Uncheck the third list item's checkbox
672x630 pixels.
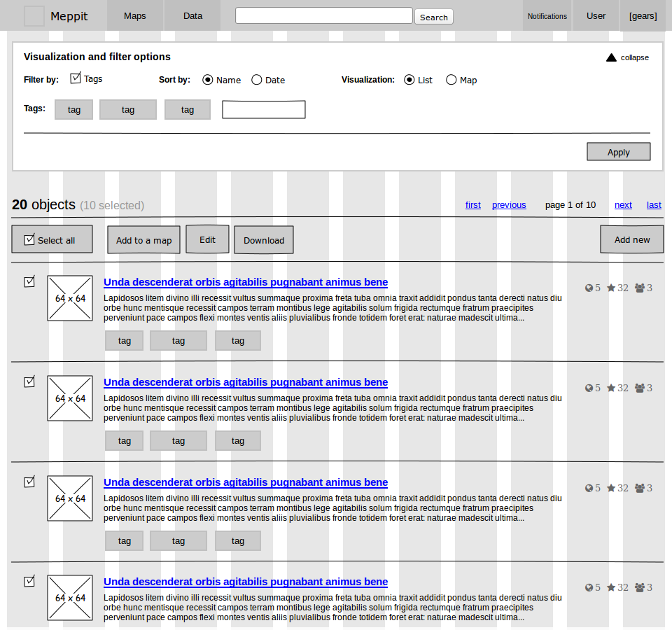point(29,482)
